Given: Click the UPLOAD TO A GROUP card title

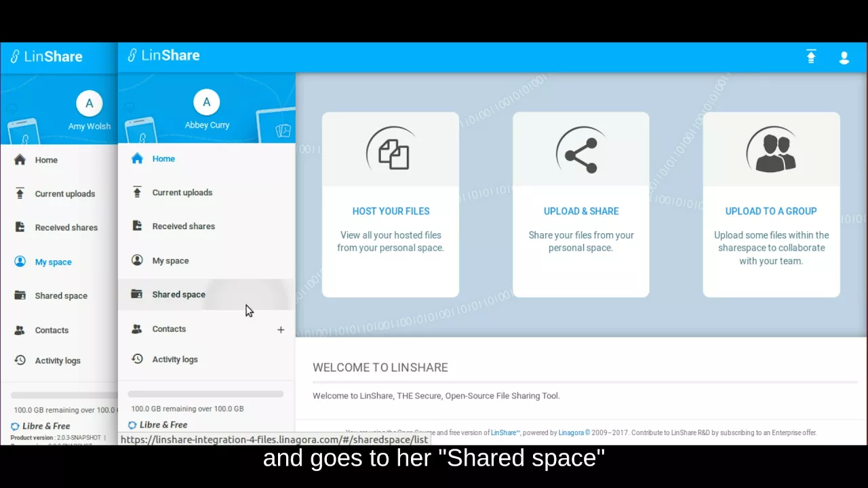Looking at the screenshot, I should pos(771,211).
